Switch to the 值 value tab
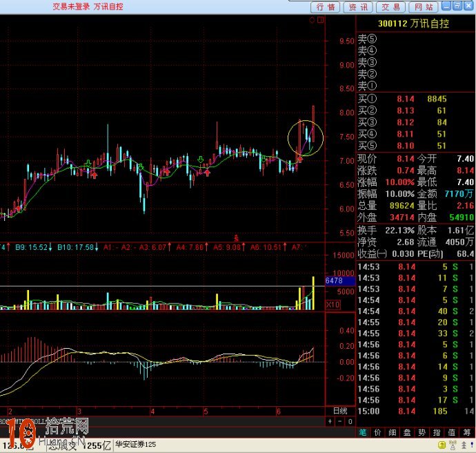 coord(452,432)
